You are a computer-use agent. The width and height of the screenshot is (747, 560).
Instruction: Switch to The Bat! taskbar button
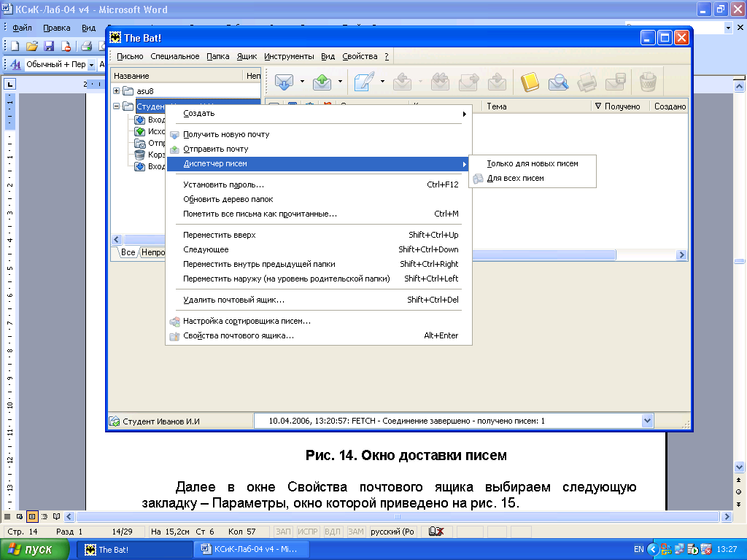pos(135,550)
